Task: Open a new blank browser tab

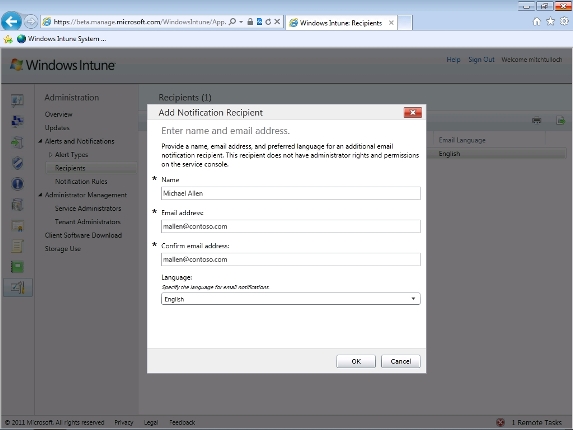Action: click(x=405, y=23)
